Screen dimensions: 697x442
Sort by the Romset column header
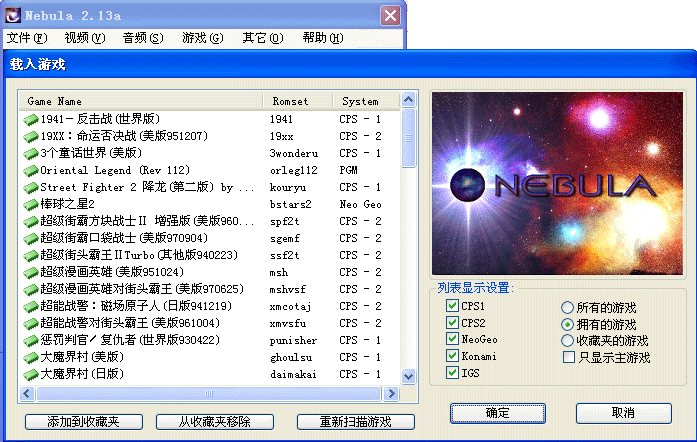pyautogui.click(x=297, y=101)
